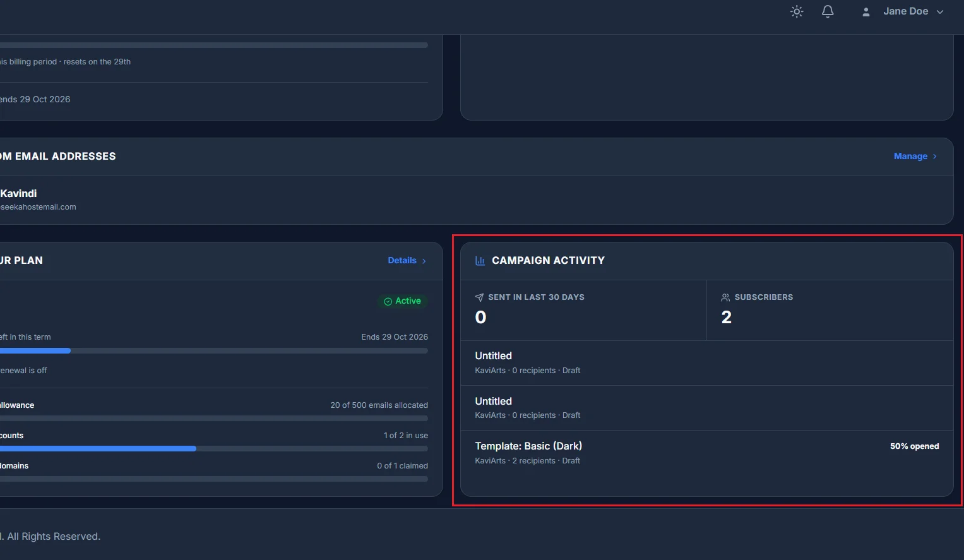The width and height of the screenshot is (964, 560).
Task: Click the 'KaviArts · 2 recipients · Draft' line
Action: pos(527,461)
